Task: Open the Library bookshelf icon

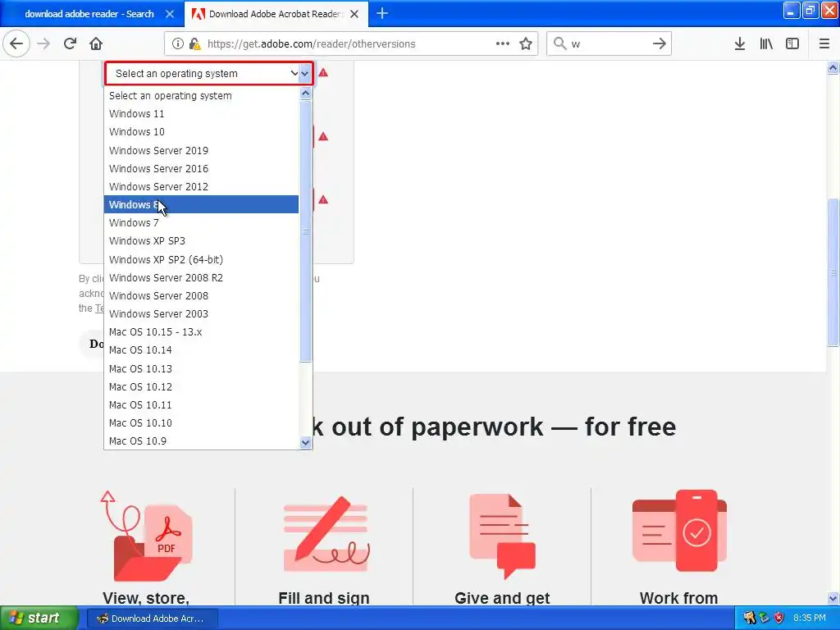Action: 766,44
